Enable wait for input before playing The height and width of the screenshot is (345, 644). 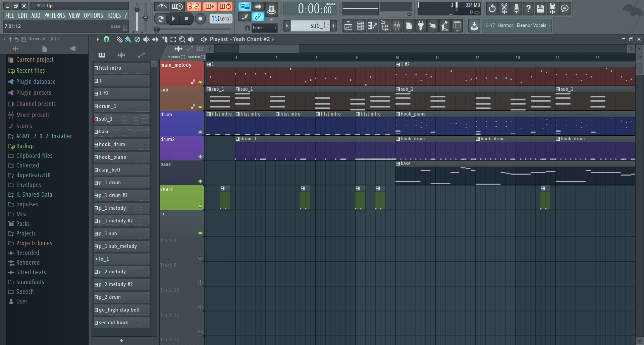[x=177, y=7]
